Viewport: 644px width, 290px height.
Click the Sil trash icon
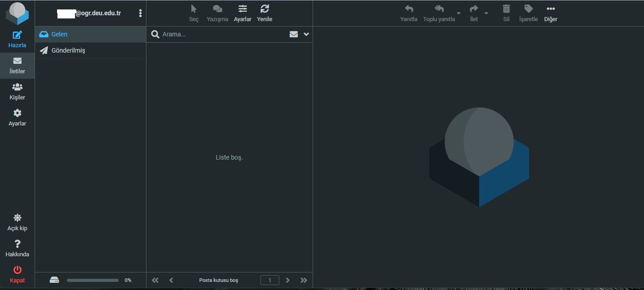(506, 9)
